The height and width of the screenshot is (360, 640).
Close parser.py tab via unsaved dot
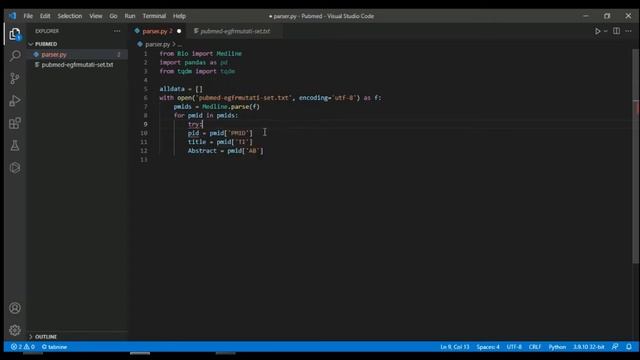tap(179, 31)
